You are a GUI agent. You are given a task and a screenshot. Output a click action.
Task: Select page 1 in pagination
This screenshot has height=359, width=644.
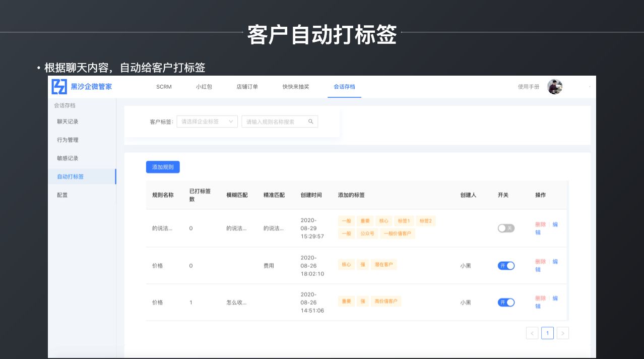tap(547, 333)
